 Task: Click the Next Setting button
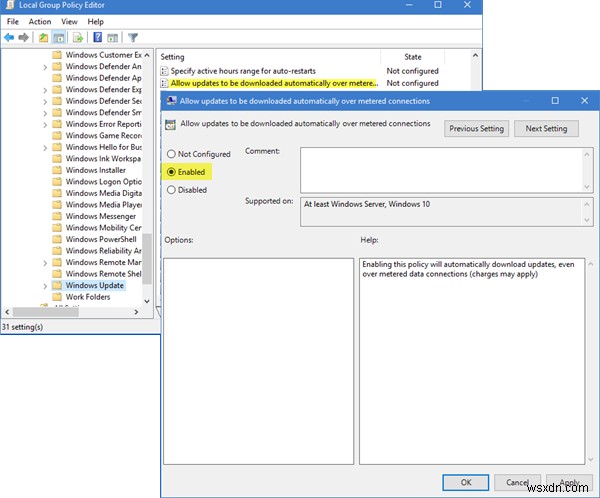(x=546, y=129)
